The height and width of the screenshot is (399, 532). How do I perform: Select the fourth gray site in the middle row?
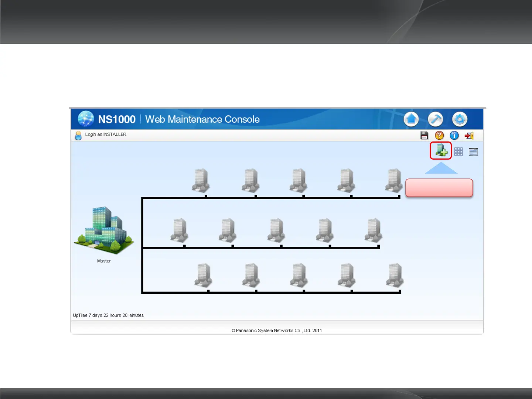point(325,231)
